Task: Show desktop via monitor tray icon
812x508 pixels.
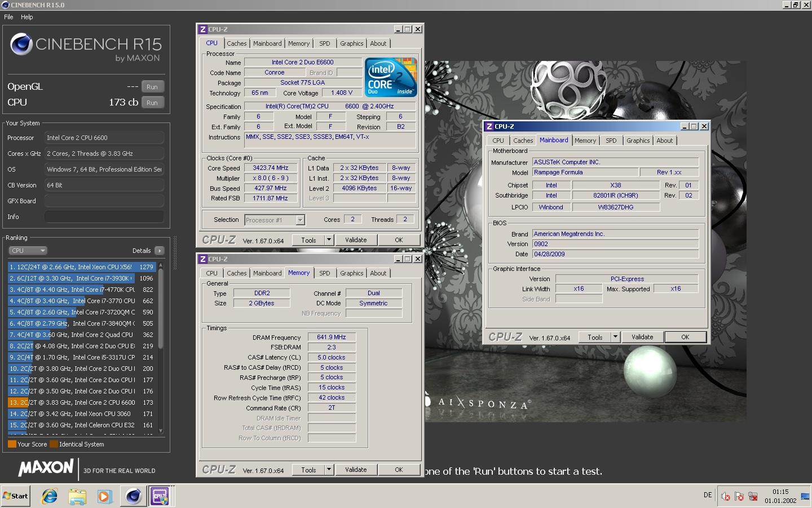Action: 805,497
